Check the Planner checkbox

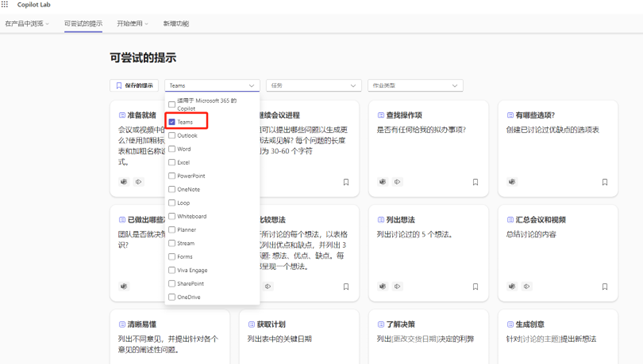[x=172, y=230]
